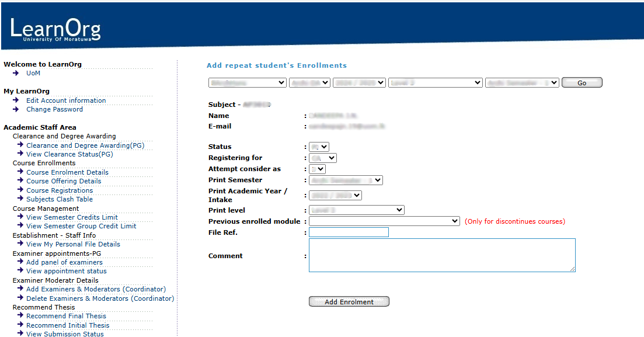
Task: Click the Comment text area
Action: [442, 255]
